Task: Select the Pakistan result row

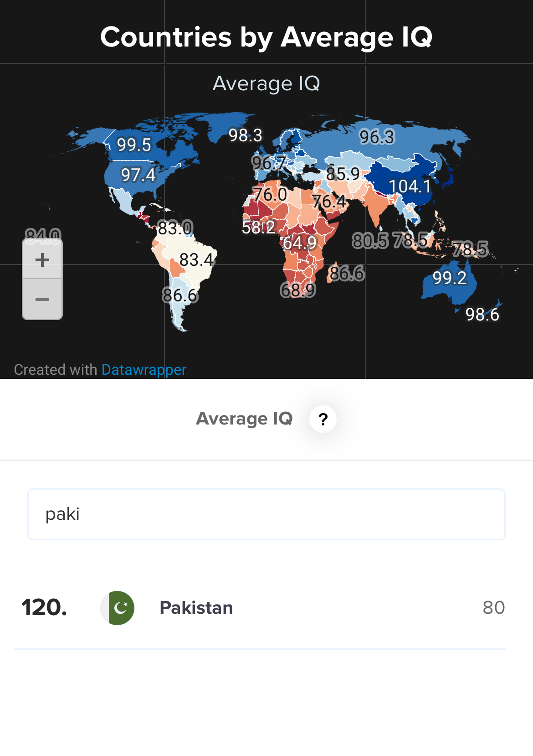Action: click(260, 608)
